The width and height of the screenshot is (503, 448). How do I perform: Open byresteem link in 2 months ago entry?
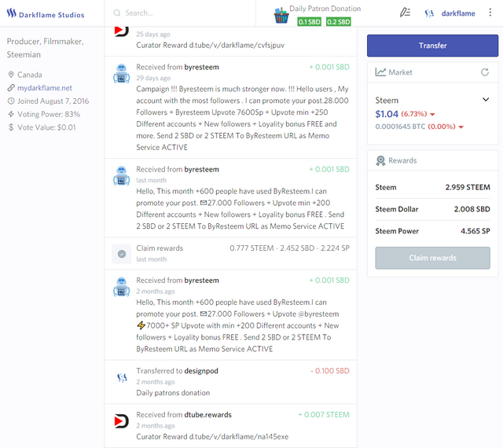201,281
